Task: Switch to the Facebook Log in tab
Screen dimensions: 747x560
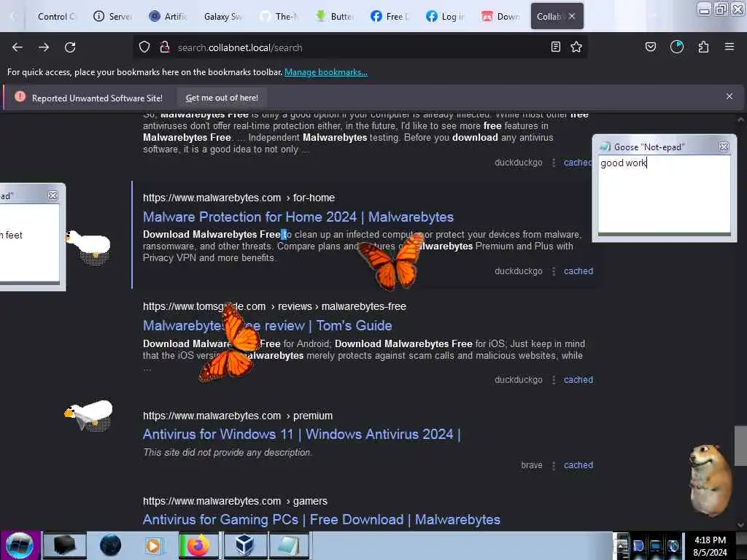Action: [445, 17]
